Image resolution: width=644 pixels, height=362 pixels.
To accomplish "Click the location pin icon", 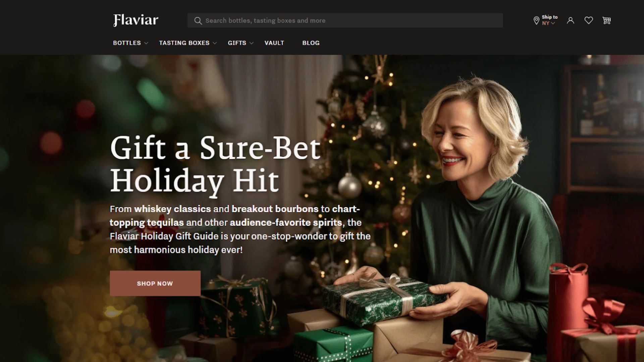I will pyautogui.click(x=536, y=20).
